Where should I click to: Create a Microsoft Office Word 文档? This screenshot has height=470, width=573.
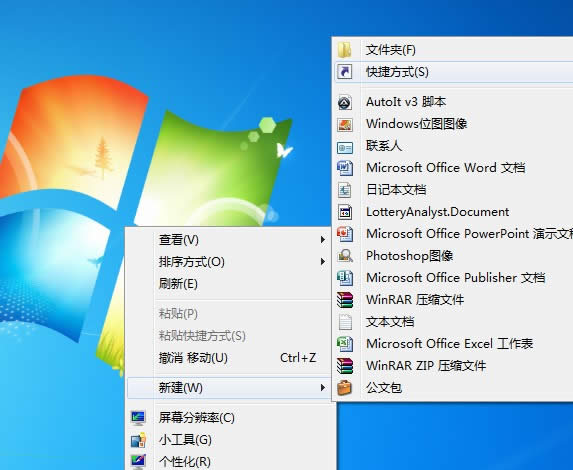click(454, 168)
